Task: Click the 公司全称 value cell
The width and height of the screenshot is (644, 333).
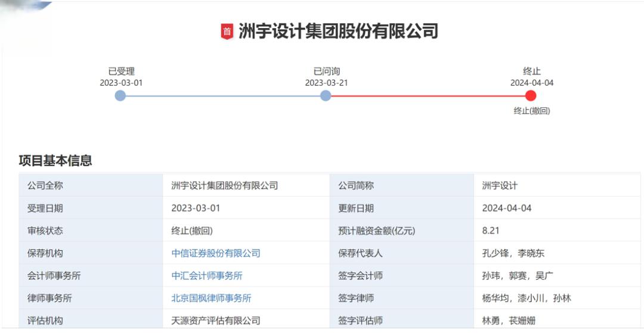Action: point(246,185)
